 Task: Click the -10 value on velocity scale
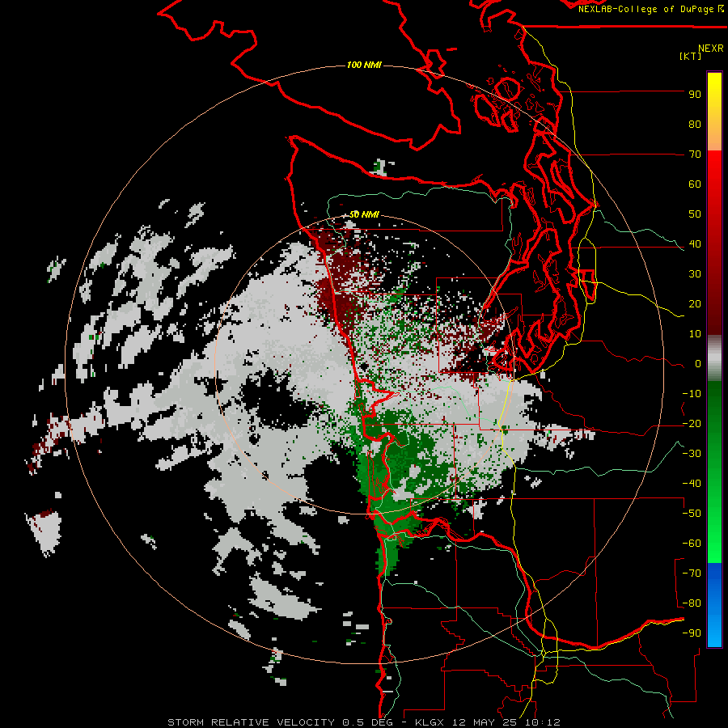tap(692, 394)
